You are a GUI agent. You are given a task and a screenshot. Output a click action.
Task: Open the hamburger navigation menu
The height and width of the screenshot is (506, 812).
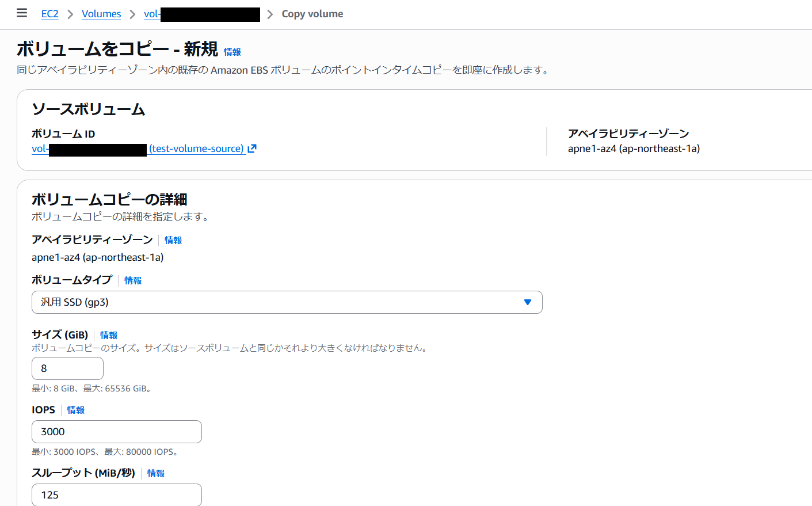(22, 13)
